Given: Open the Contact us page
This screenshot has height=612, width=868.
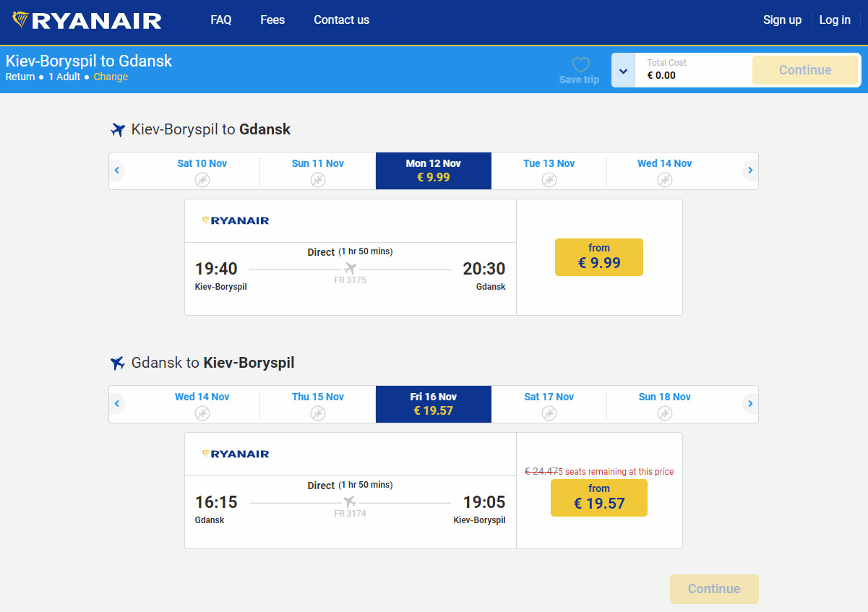Looking at the screenshot, I should click(x=341, y=20).
